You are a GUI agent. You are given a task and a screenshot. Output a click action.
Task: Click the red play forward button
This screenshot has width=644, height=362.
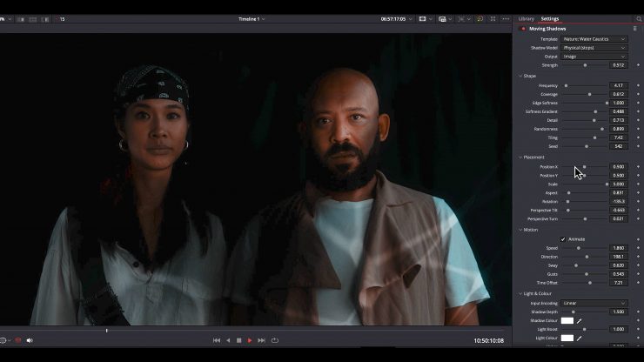[250, 340]
